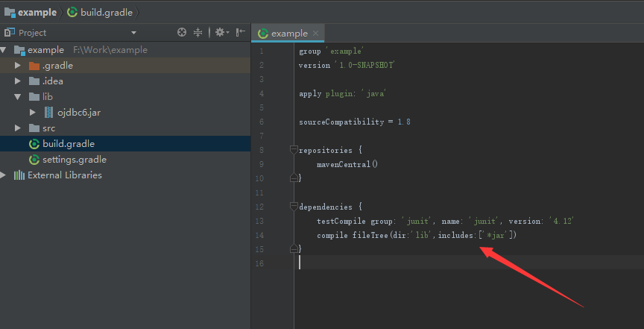Hide the Project tool window
644x329 pixels.
click(240, 32)
